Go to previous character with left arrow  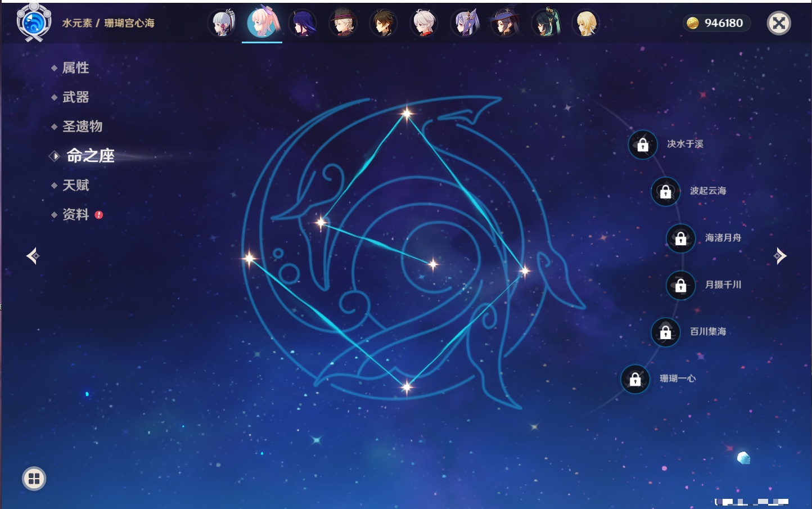point(33,256)
